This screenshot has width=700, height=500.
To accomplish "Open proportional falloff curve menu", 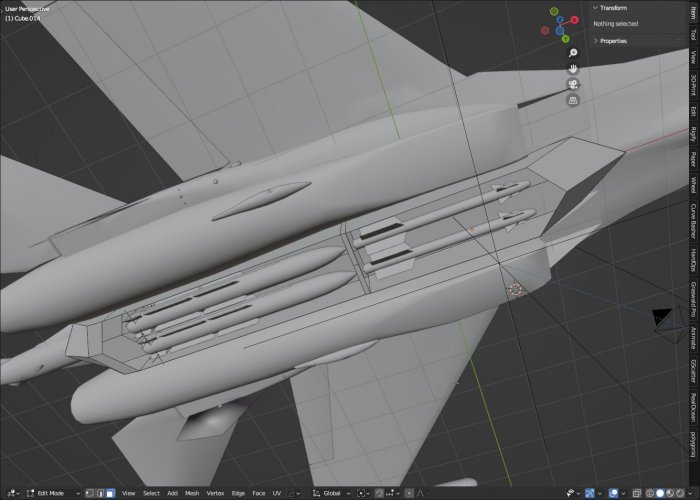I will coord(423,493).
